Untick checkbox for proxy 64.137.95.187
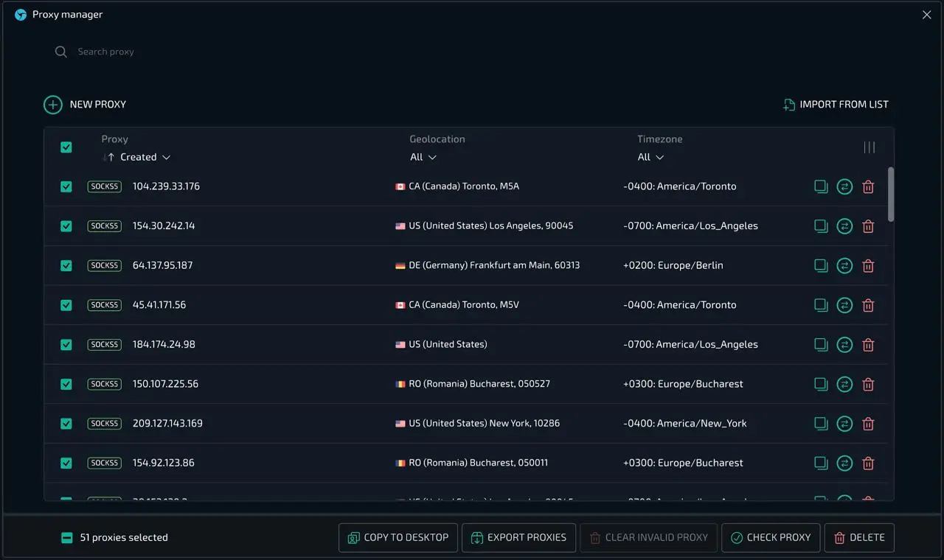Viewport: 944px width, 560px height. pyautogui.click(x=66, y=265)
